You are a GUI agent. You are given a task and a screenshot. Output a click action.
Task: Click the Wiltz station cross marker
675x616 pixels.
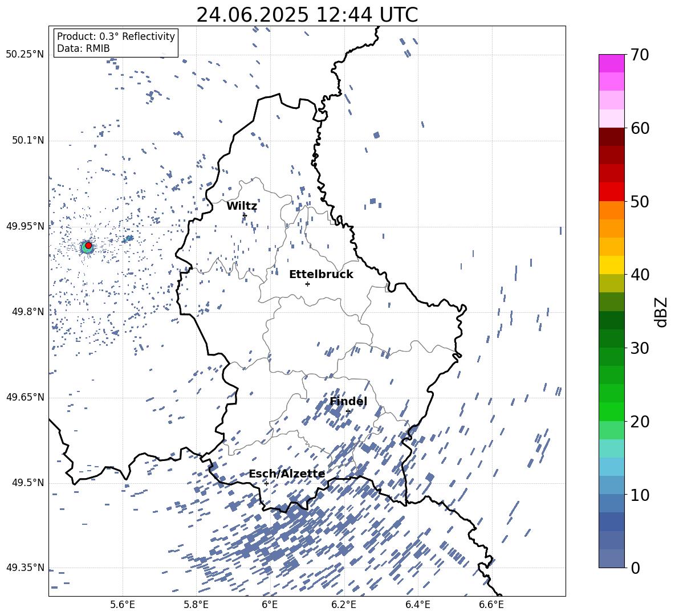pos(245,215)
